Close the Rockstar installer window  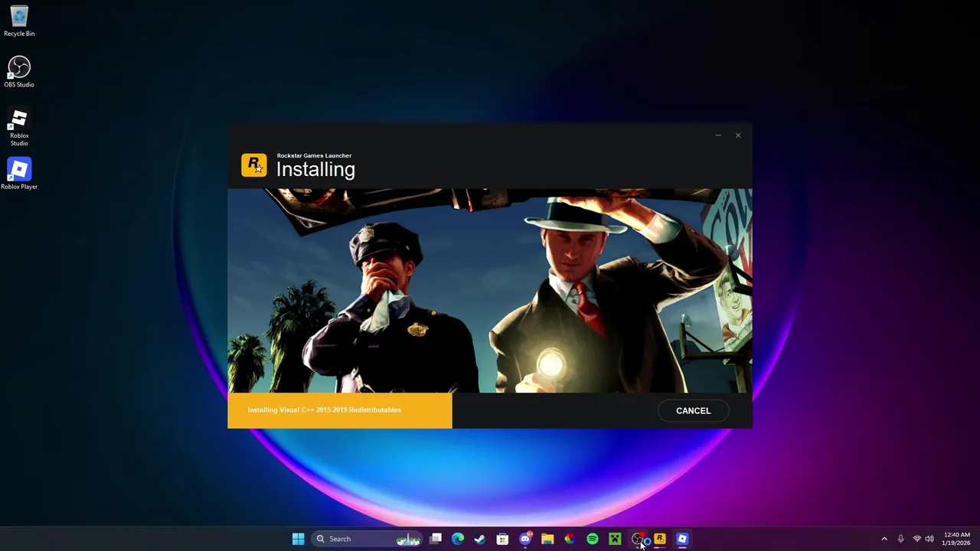pos(738,135)
